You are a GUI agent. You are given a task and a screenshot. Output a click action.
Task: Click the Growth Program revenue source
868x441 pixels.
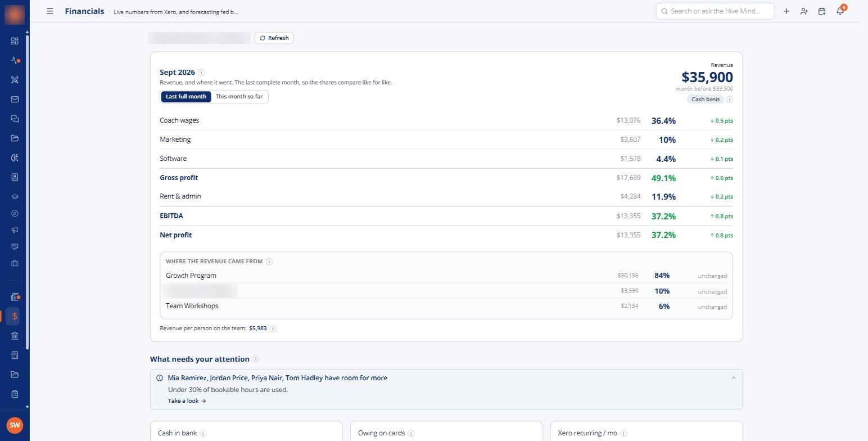point(191,276)
